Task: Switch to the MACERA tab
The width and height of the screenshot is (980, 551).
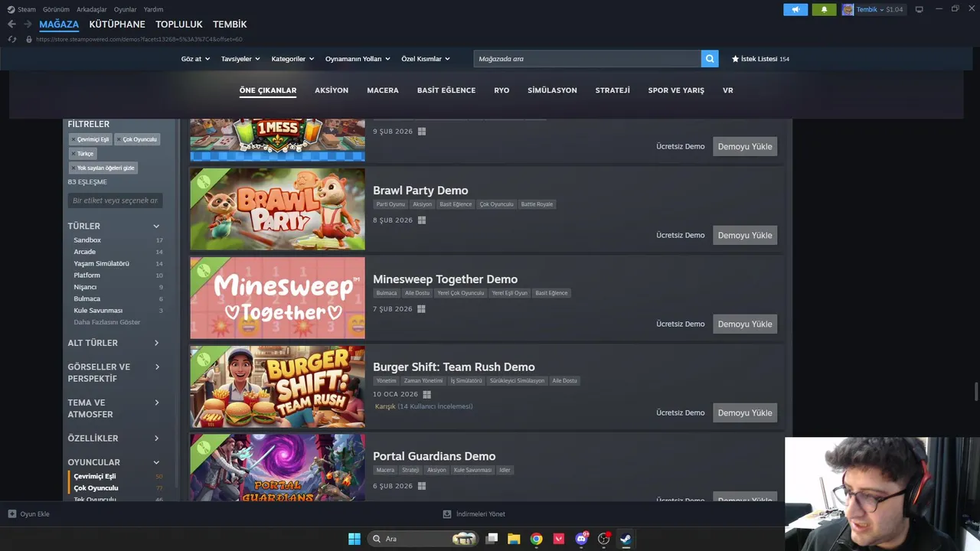Action: 383,90
